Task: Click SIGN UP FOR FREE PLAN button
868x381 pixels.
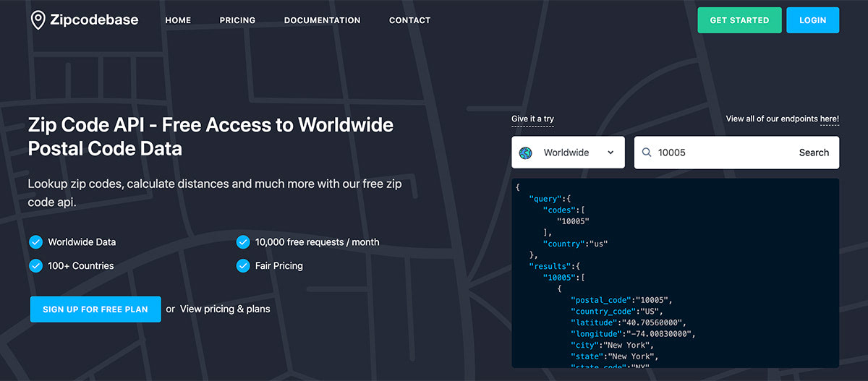Action: pyautogui.click(x=95, y=309)
